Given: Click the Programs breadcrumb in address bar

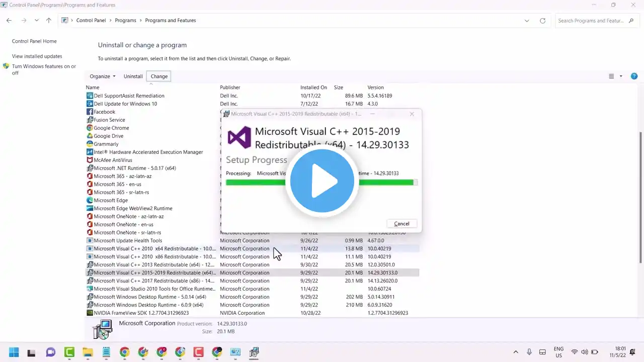Looking at the screenshot, I should pos(125,21).
